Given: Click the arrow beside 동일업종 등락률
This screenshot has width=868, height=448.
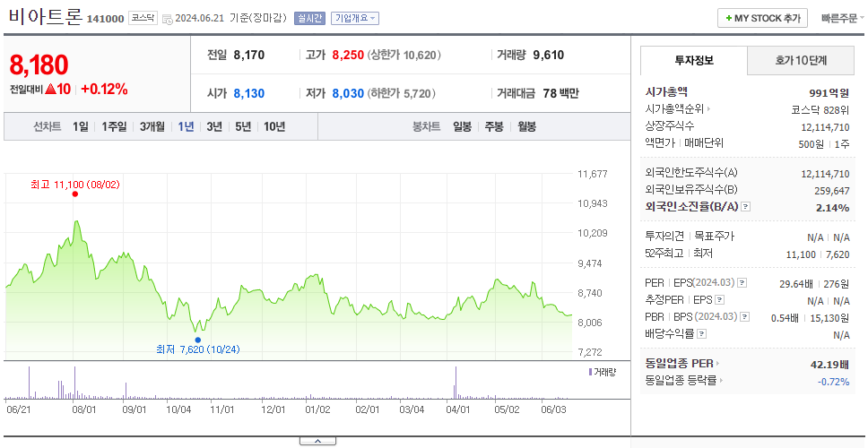Looking at the screenshot, I should 722,381.
